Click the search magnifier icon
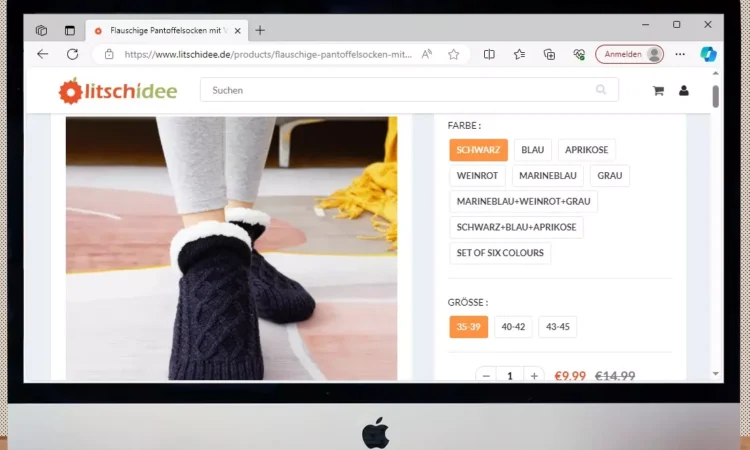Viewport: 750px width, 450px height. point(601,89)
